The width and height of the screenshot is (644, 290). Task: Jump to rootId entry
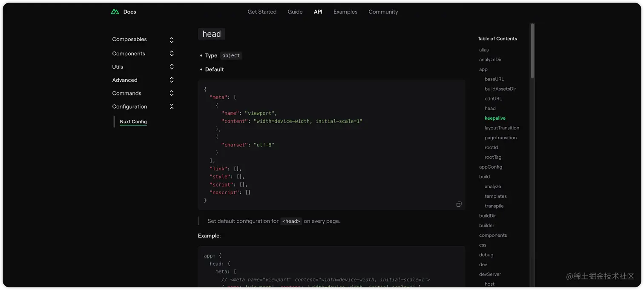(491, 148)
